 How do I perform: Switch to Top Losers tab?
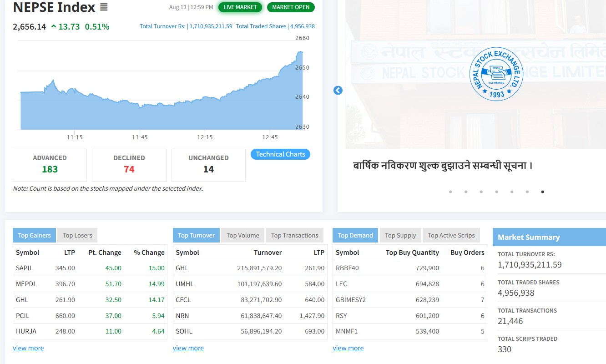[x=77, y=235]
